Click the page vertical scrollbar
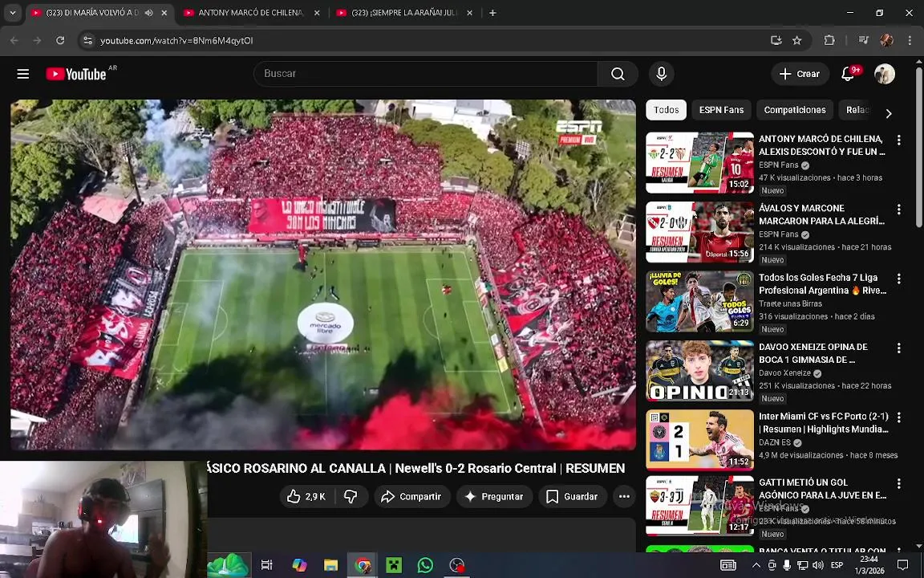This screenshot has height=578, width=924. (919, 148)
